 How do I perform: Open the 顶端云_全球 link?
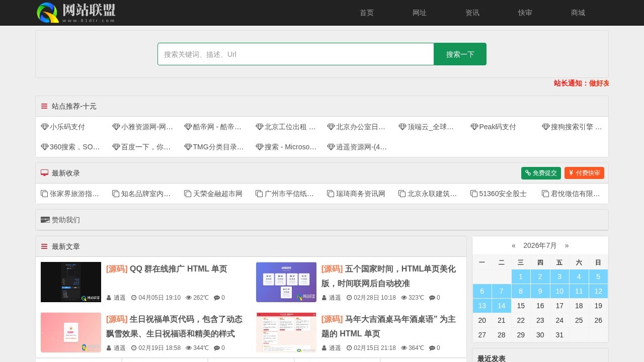pos(427,127)
